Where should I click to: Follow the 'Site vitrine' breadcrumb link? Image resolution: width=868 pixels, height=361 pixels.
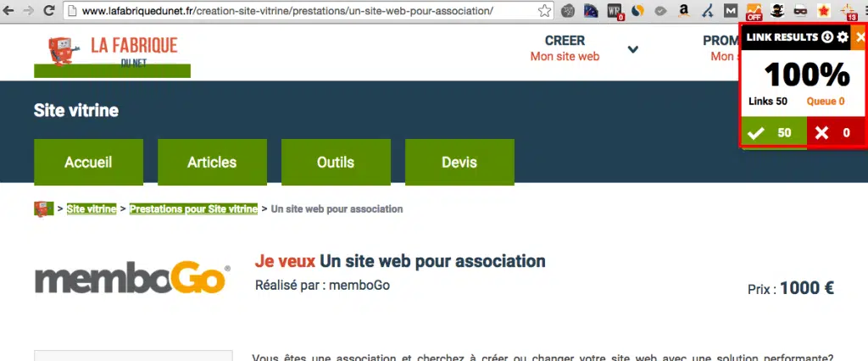(x=92, y=208)
